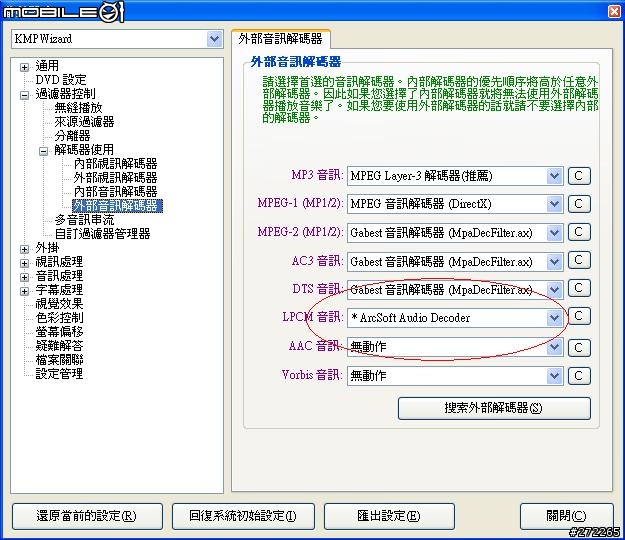Click the C button beside AAC 音訊
This screenshot has width=625, height=540.
click(579, 348)
